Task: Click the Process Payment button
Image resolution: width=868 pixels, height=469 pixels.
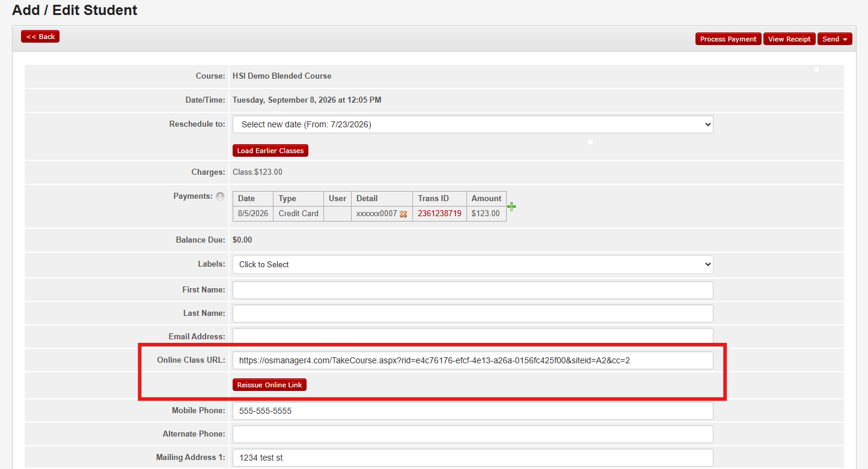Action: [728, 39]
